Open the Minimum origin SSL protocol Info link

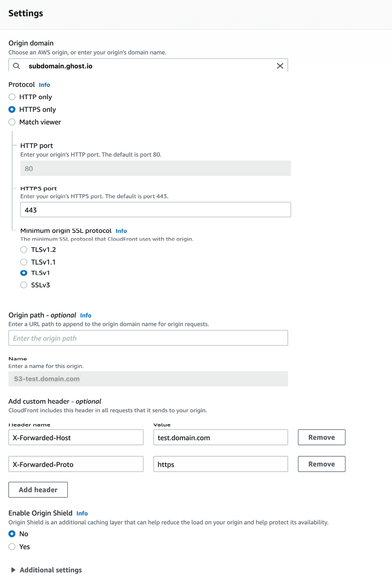click(121, 231)
